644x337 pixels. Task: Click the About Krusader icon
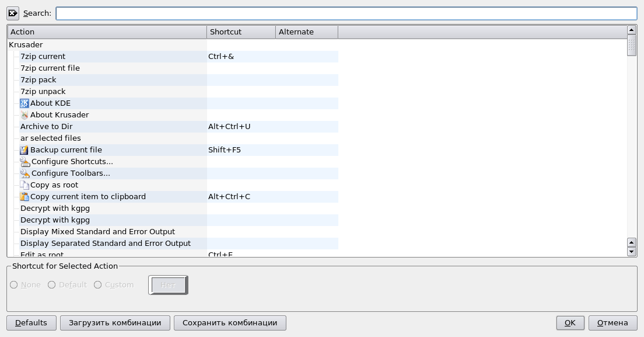[x=24, y=115]
